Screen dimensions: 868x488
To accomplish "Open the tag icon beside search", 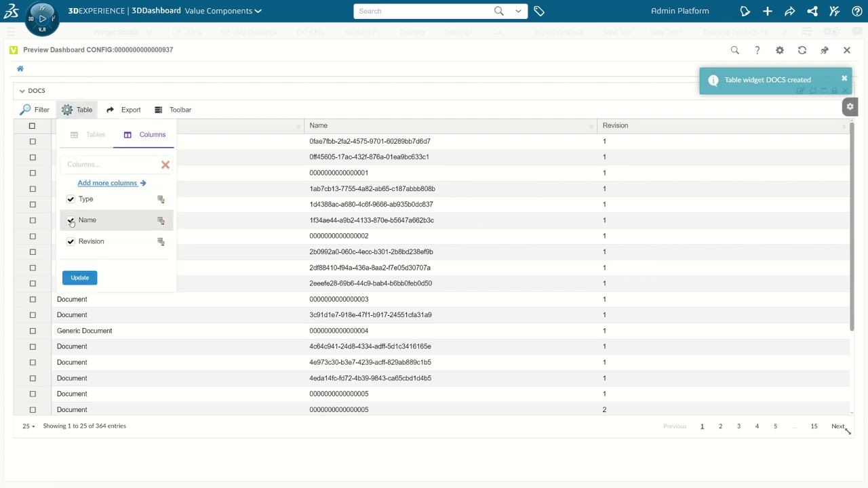I will (539, 11).
